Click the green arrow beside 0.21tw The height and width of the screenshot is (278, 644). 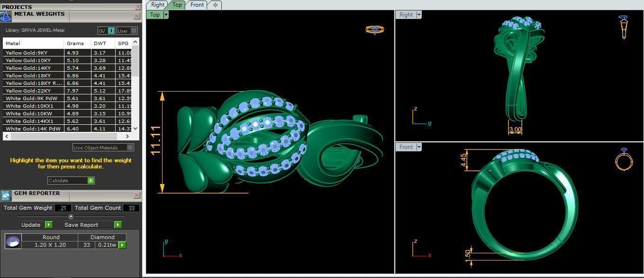coord(122,245)
